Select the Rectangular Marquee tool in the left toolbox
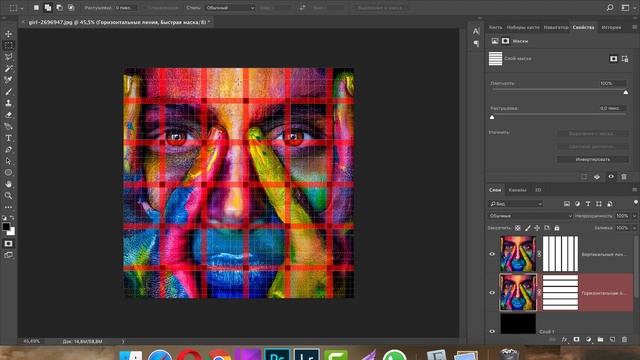Viewport: 640px width, 360px height. click(8, 45)
